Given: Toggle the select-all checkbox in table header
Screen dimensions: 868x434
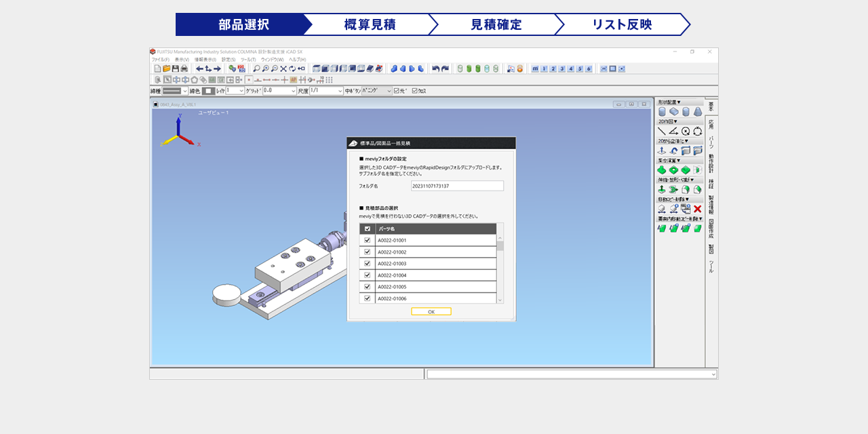Looking at the screenshot, I should click(368, 229).
